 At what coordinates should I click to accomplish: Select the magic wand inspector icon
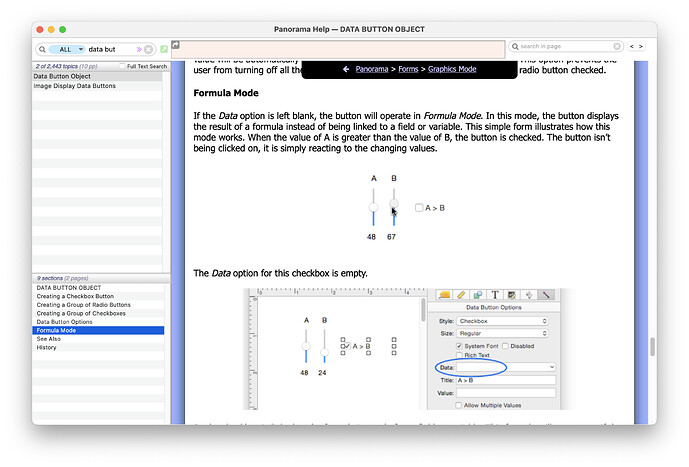[546, 295]
